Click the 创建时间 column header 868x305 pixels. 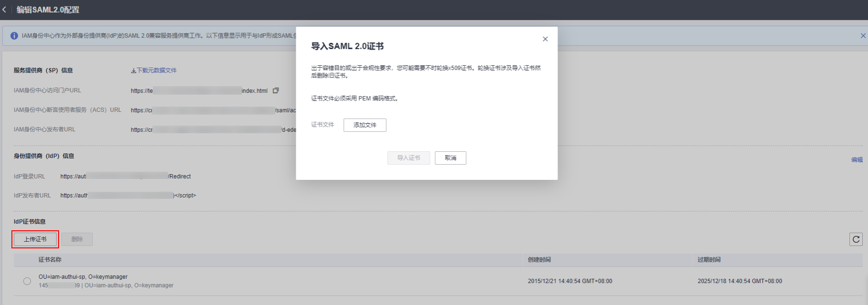[x=539, y=260]
